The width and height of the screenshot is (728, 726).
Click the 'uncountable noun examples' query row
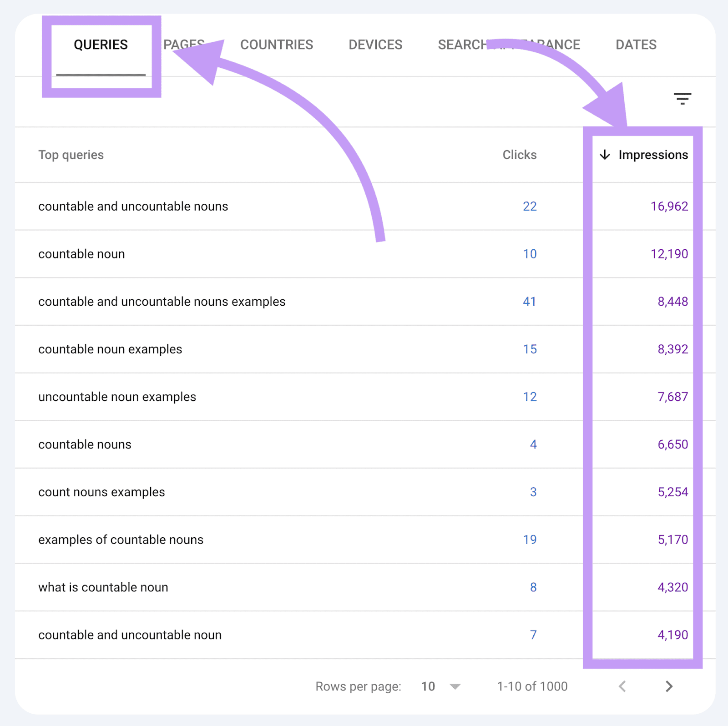(117, 396)
